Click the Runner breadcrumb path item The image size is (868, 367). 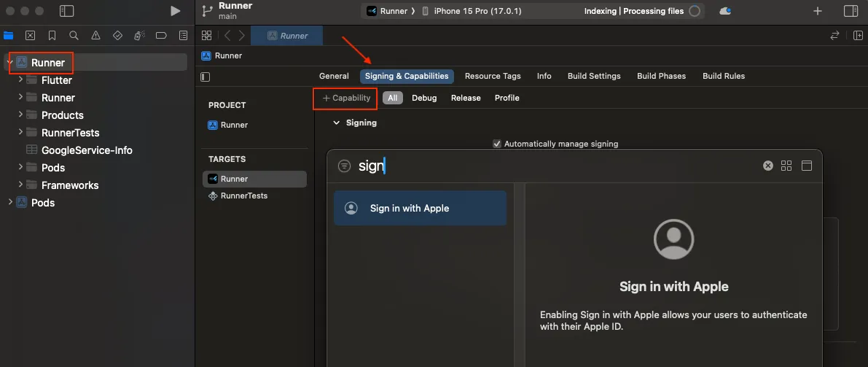point(222,55)
